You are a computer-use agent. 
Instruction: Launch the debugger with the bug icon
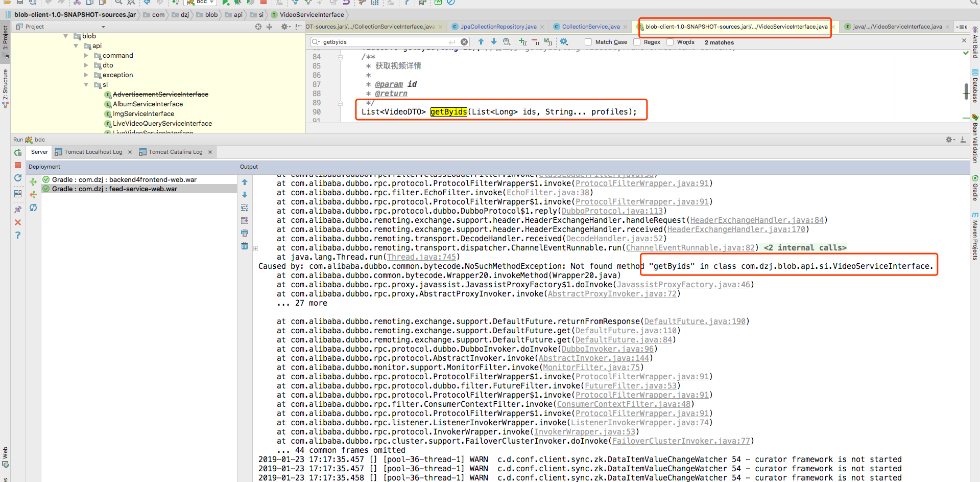(x=238, y=3)
